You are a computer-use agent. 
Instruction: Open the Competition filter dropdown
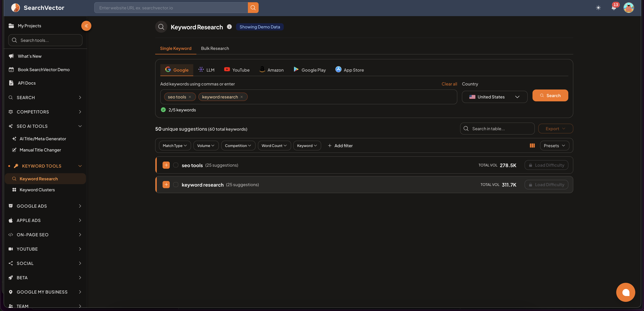[238, 146]
